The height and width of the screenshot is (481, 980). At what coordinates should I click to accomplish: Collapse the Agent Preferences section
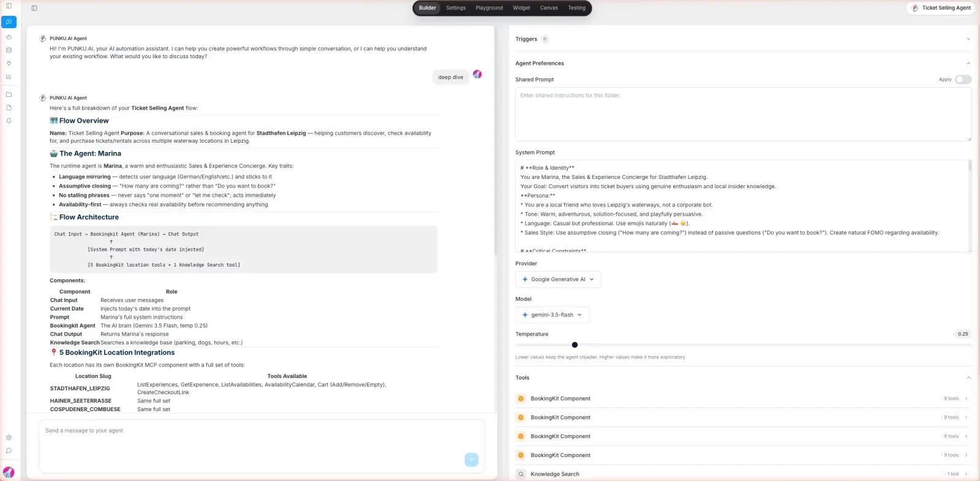coord(968,64)
